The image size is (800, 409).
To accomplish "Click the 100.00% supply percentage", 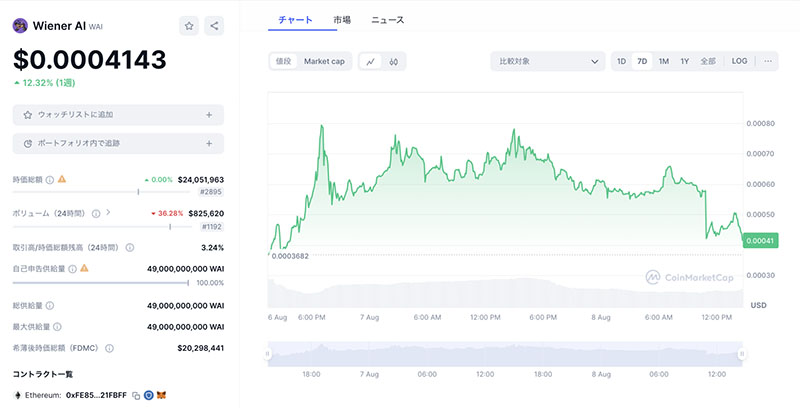I will (x=210, y=283).
